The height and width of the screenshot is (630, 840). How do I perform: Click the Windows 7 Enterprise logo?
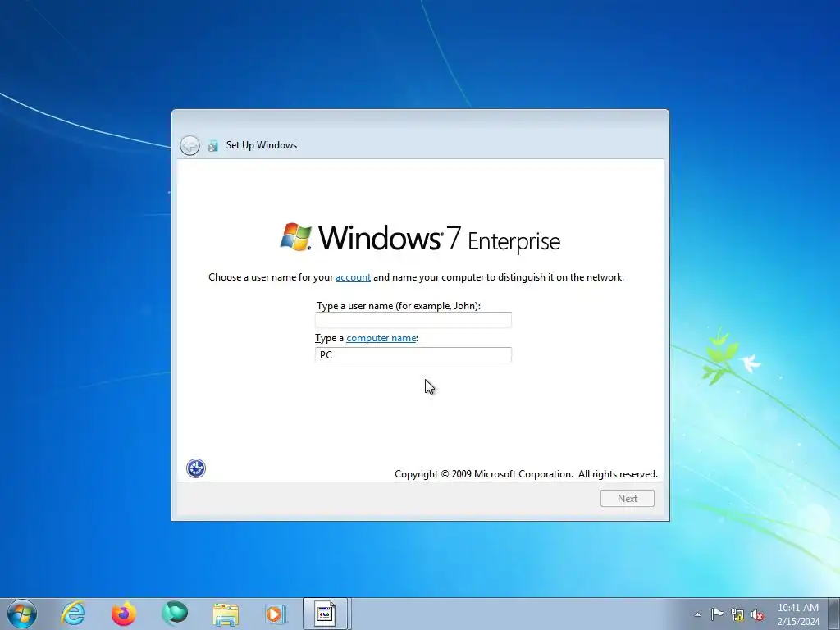tap(420, 238)
